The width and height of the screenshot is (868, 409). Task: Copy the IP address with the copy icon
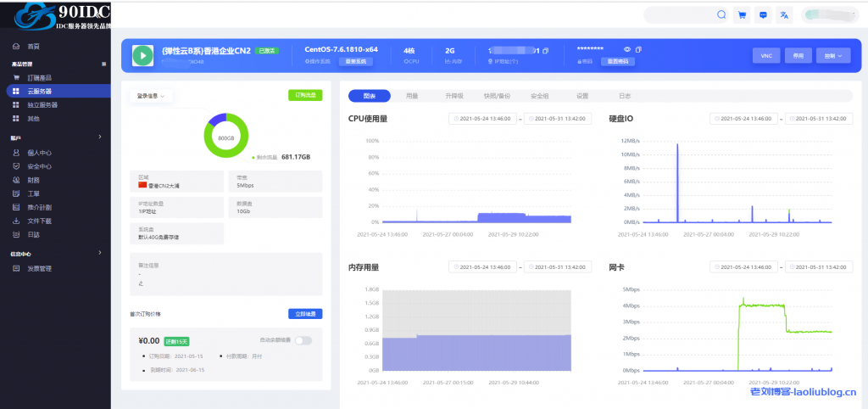pyautogui.click(x=545, y=50)
